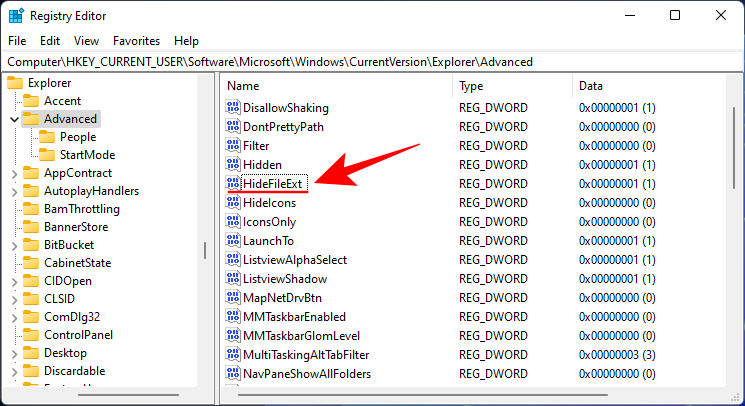745x406 pixels.
Task: Click the registry path address bar
Action: 372,62
